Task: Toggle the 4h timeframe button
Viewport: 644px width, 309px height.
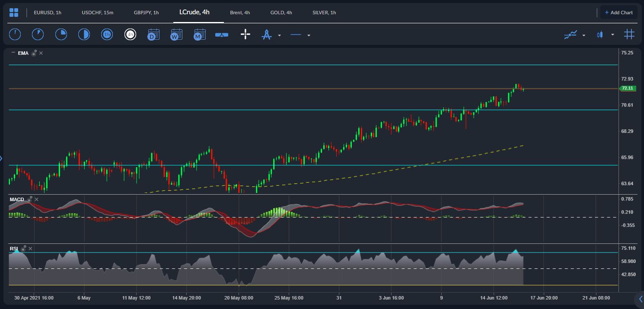Action: [130, 35]
